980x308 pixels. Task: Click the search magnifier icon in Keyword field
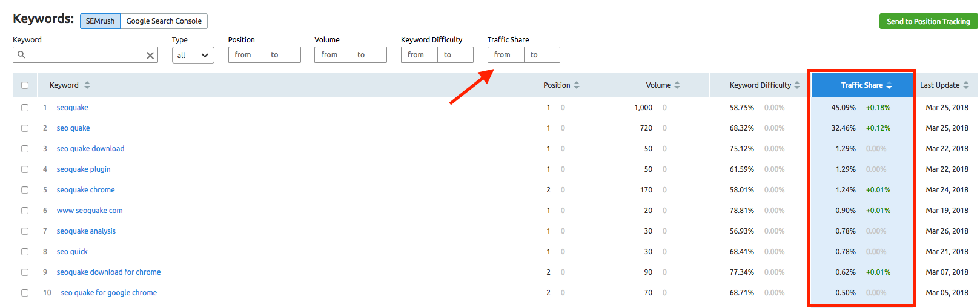[x=21, y=55]
